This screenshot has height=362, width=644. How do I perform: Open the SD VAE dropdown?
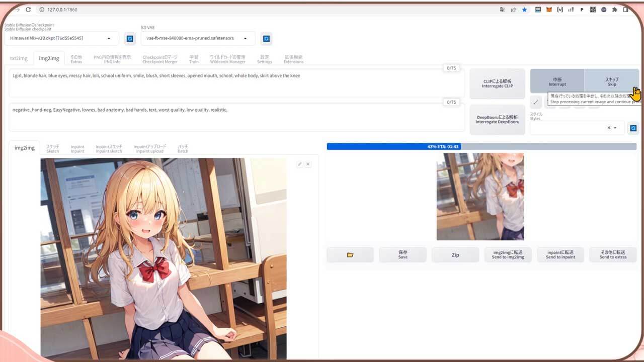coord(196,38)
